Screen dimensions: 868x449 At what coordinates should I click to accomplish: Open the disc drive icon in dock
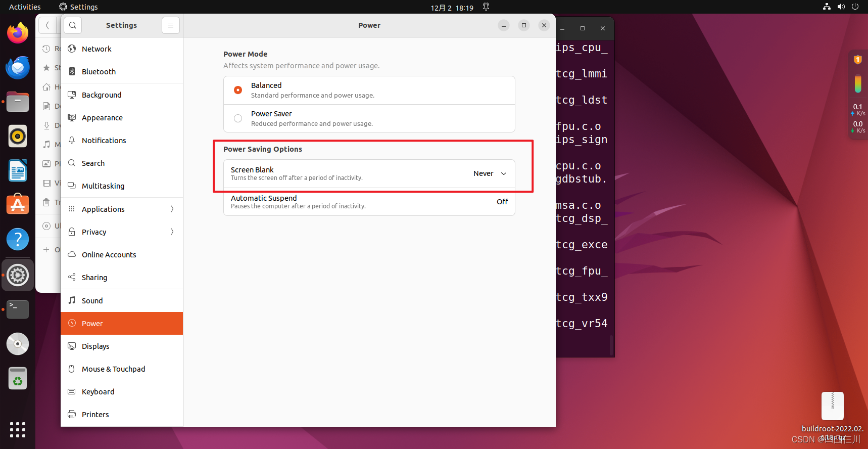(18, 344)
